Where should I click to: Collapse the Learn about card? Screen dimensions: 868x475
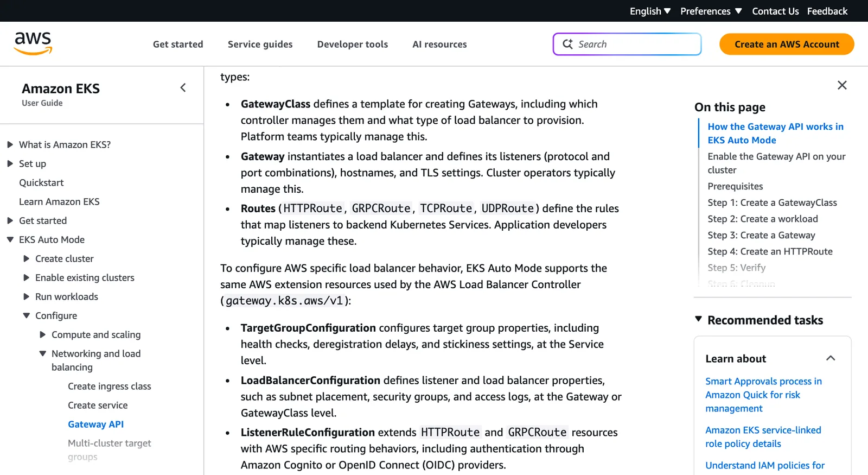[831, 358]
